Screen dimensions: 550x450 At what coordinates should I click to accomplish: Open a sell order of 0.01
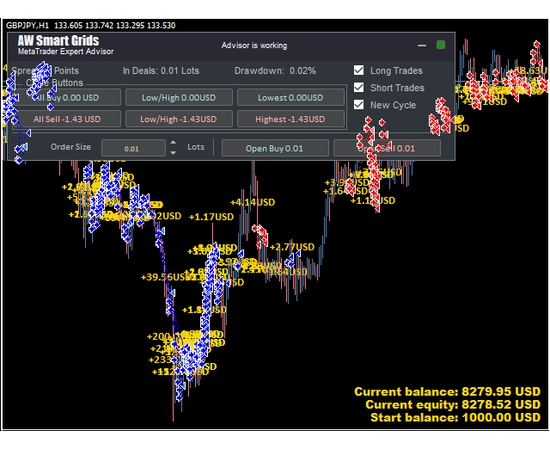387,148
